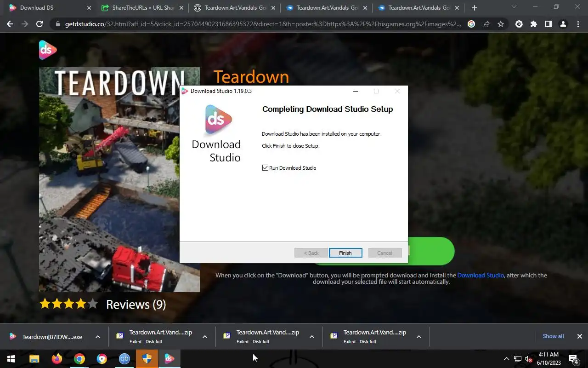Click the star rating under the cover image

click(68, 304)
